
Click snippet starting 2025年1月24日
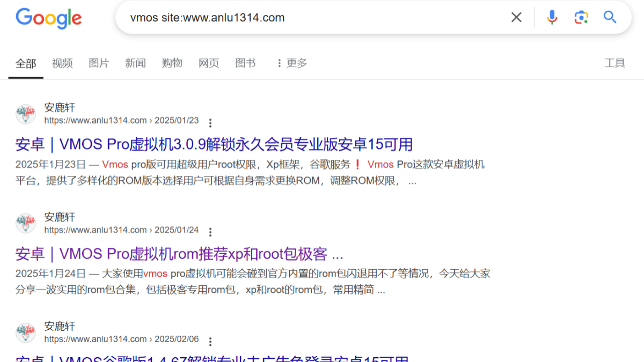pyautogui.click(x=253, y=282)
